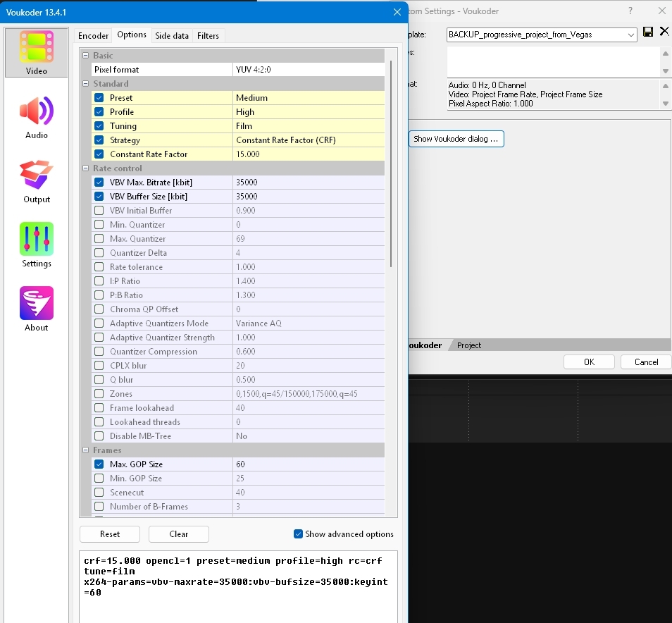Click Cancel in Custom Settings window
This screenshot has width=672, height=623.
[x=646, y=362]
